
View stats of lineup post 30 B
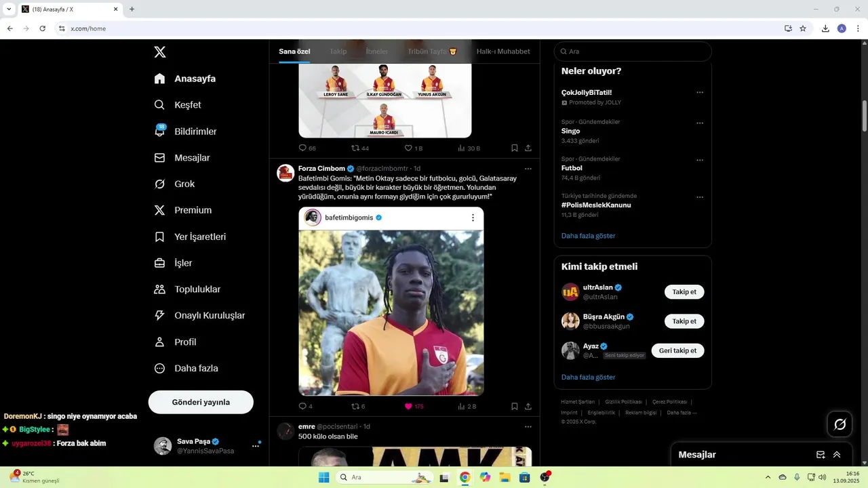click(469, 148)
